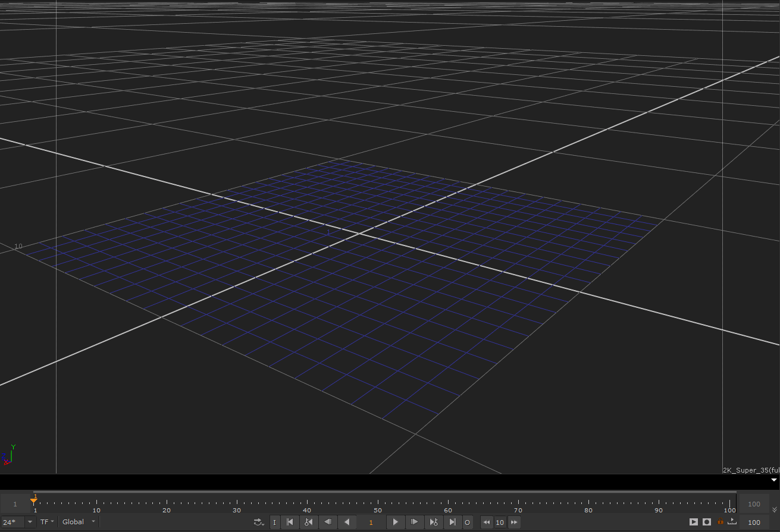780x532 pixels.
Task: Toggle the orange lock icon
Action: [x=720, y=522]
